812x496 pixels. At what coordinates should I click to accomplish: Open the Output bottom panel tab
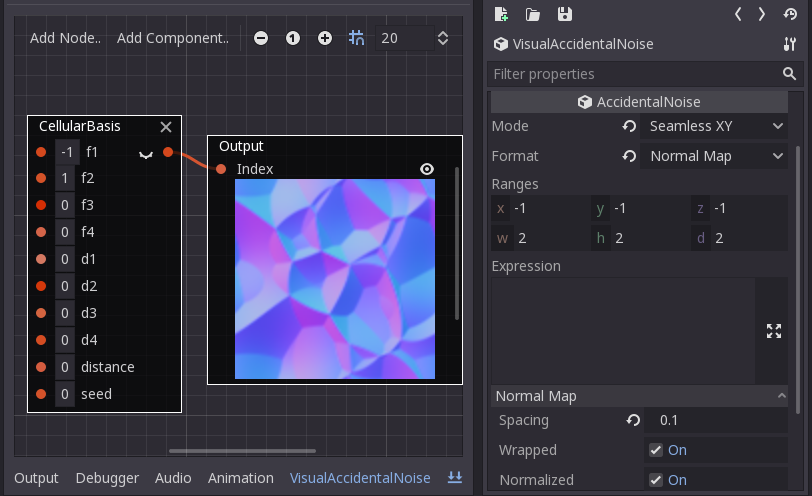pos(36,478)
